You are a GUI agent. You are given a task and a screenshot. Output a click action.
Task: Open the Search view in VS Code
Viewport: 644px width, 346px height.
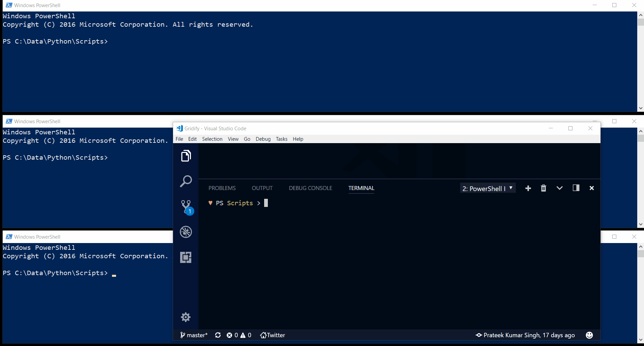[x=186, y=181]
